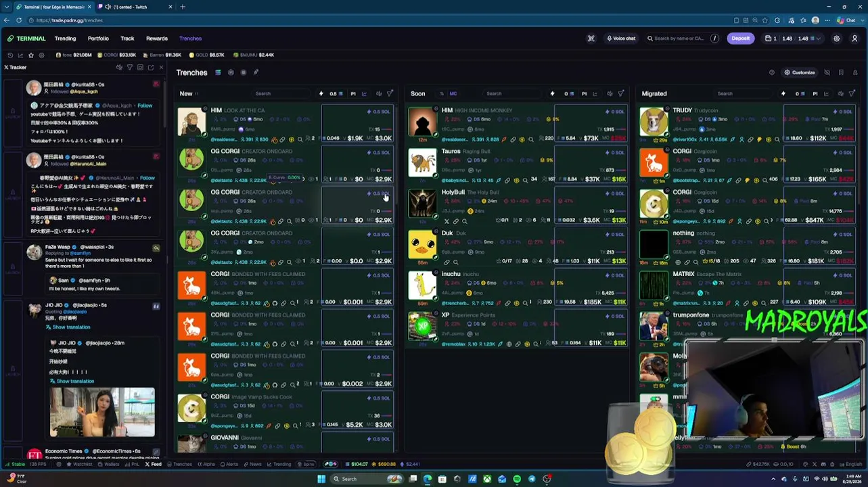The image size is (868, 487).
Task: Click the pen icon beside Trenches title
Action: point(256,72)
